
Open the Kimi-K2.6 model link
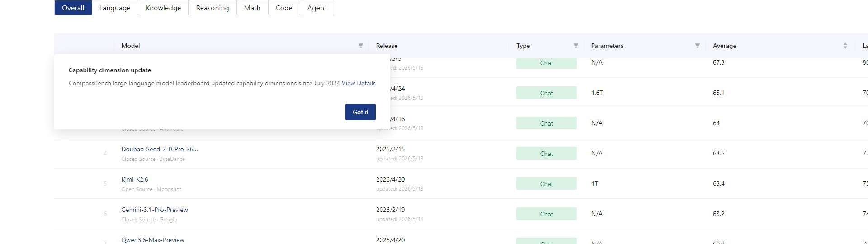click(x=135, y=179)
